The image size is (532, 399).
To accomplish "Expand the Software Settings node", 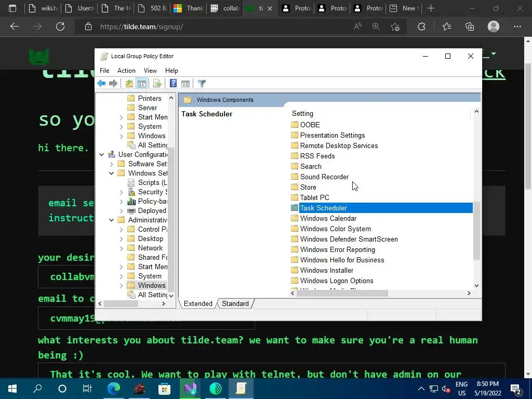I will pos(111,164).
